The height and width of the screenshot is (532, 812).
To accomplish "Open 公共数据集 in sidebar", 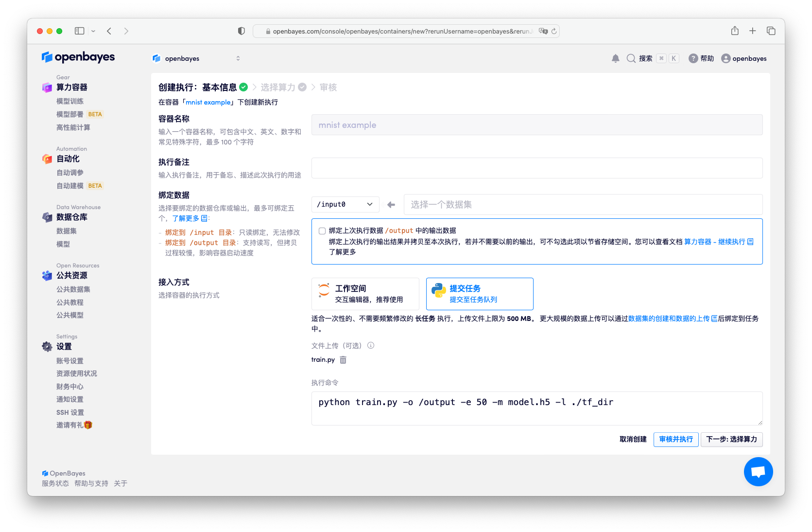I will pyautogui.click(x=73, y=289).
